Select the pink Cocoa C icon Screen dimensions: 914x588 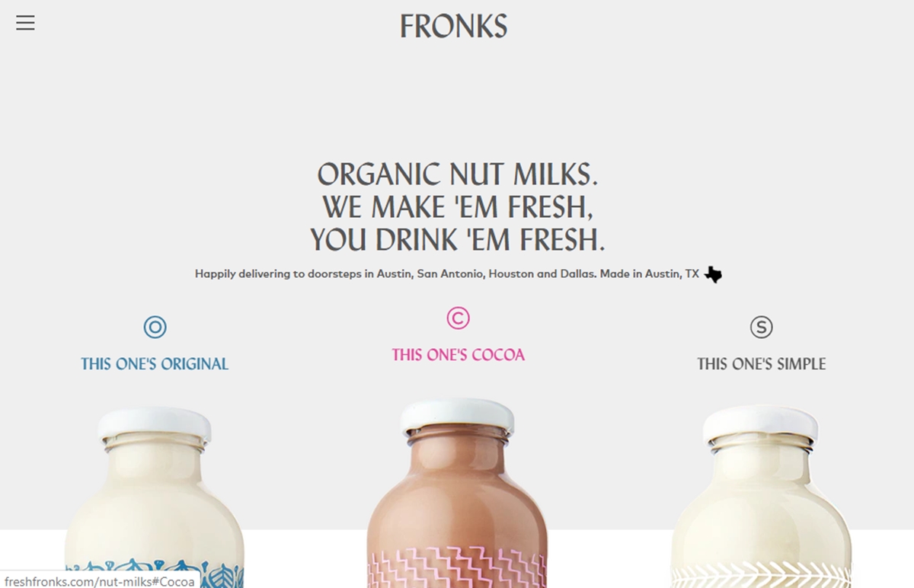tap(458, 318)
